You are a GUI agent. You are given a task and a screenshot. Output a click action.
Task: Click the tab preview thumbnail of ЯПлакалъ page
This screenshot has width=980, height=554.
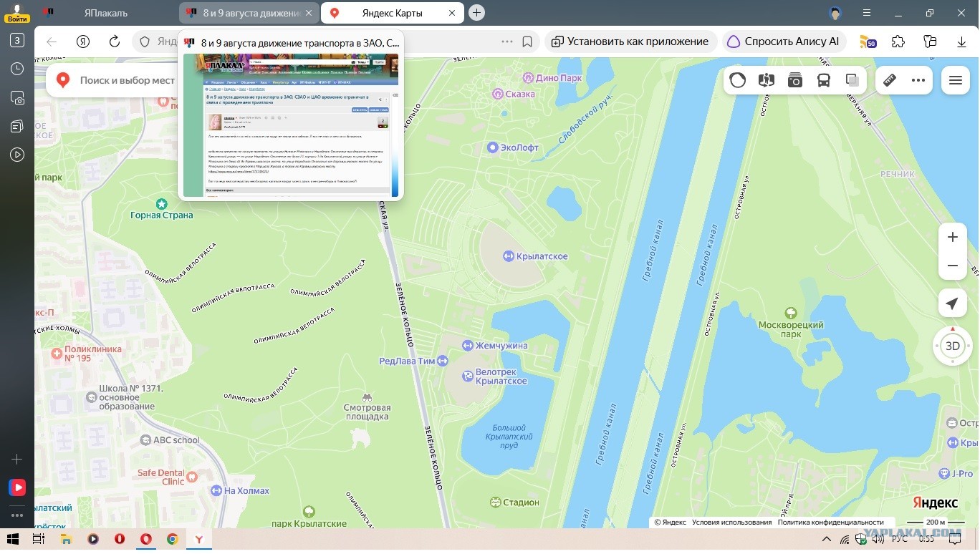tap(291, 125)
